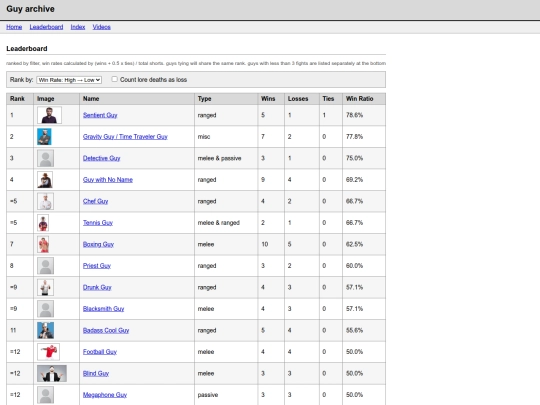Click the 55.6% win ratio cell
This screenshot has height=405, width=540.
[x=364, y=330]
